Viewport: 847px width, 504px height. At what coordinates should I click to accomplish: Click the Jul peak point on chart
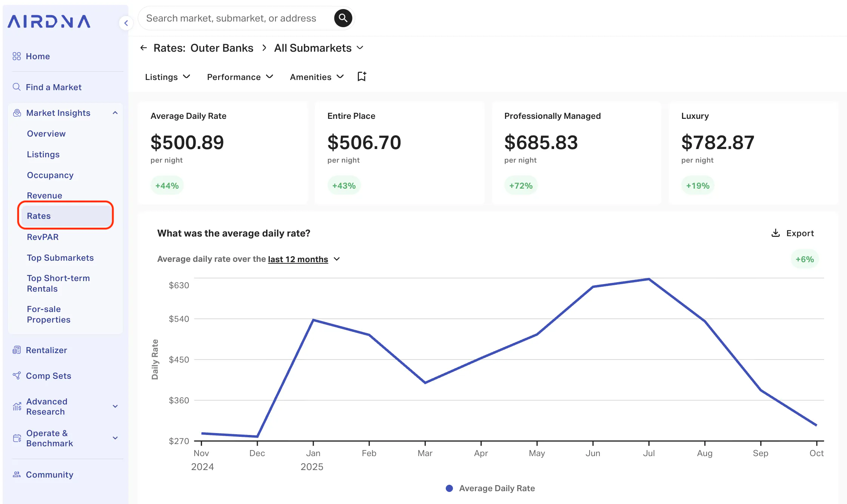pos(649,279)
